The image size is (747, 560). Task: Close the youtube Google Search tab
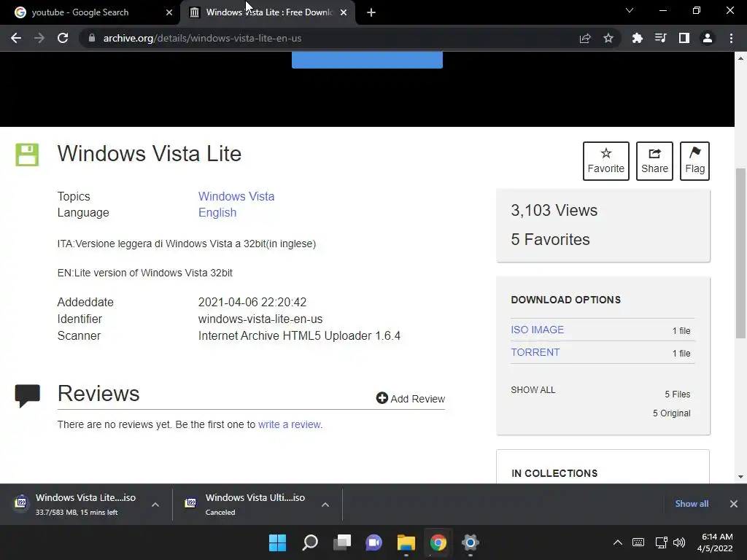tap(169, 12)
